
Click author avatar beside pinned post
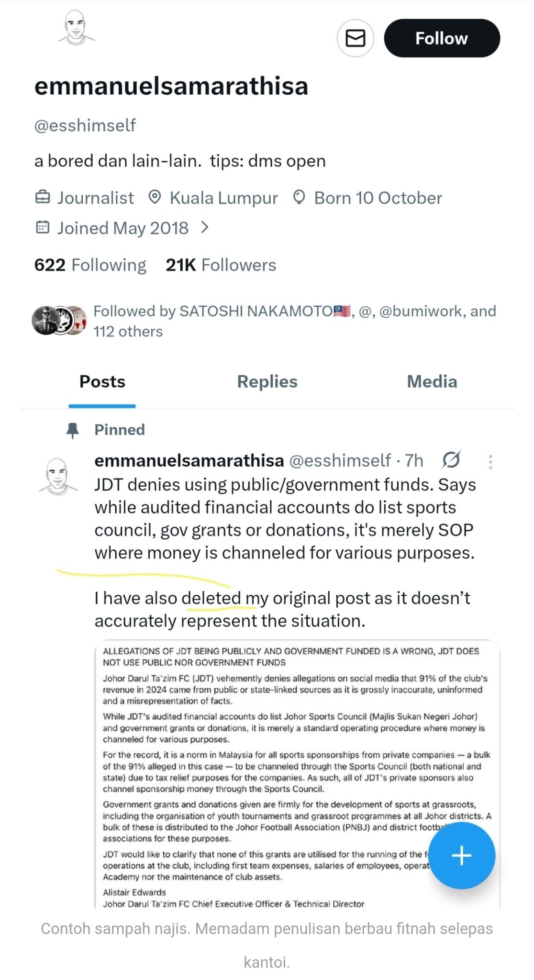(x=58, y=477)
